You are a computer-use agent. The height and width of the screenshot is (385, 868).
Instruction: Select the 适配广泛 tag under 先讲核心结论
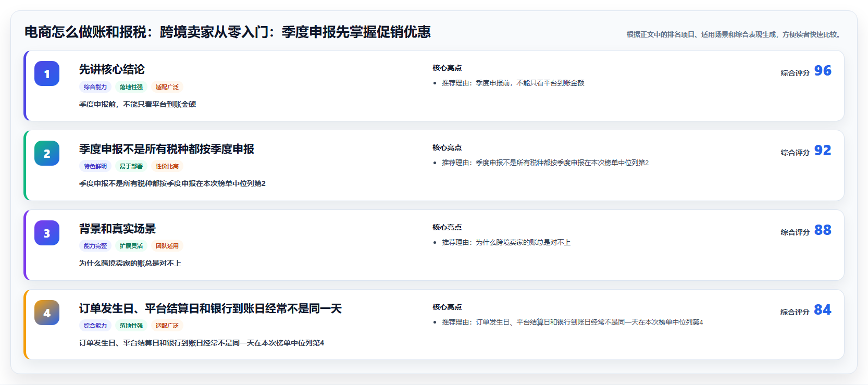(167, 87)
